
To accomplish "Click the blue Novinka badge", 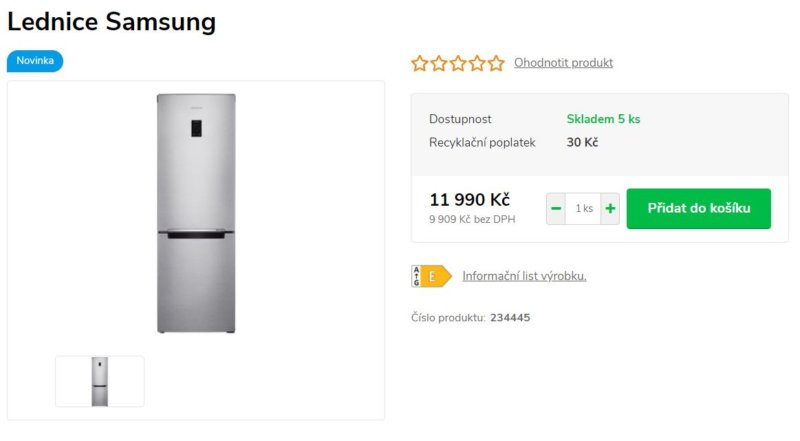I will pos(35,61).
